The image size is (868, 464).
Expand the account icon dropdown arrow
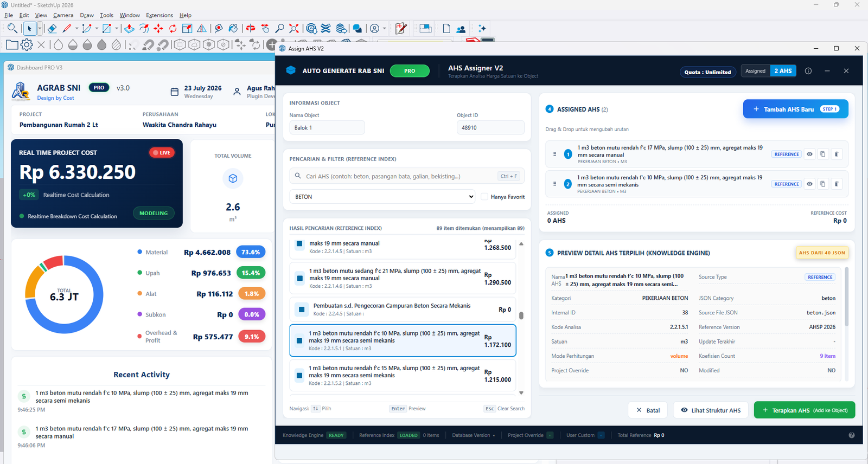[x=385, y=29]
